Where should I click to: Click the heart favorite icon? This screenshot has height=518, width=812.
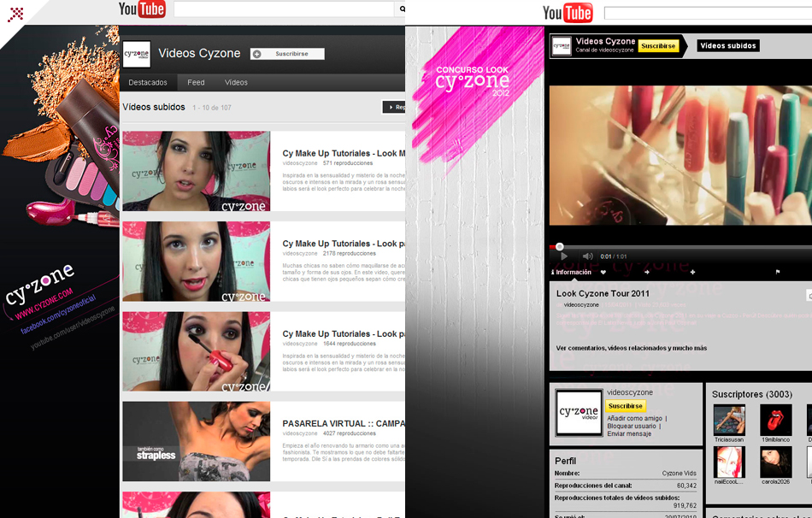(603, 272)
